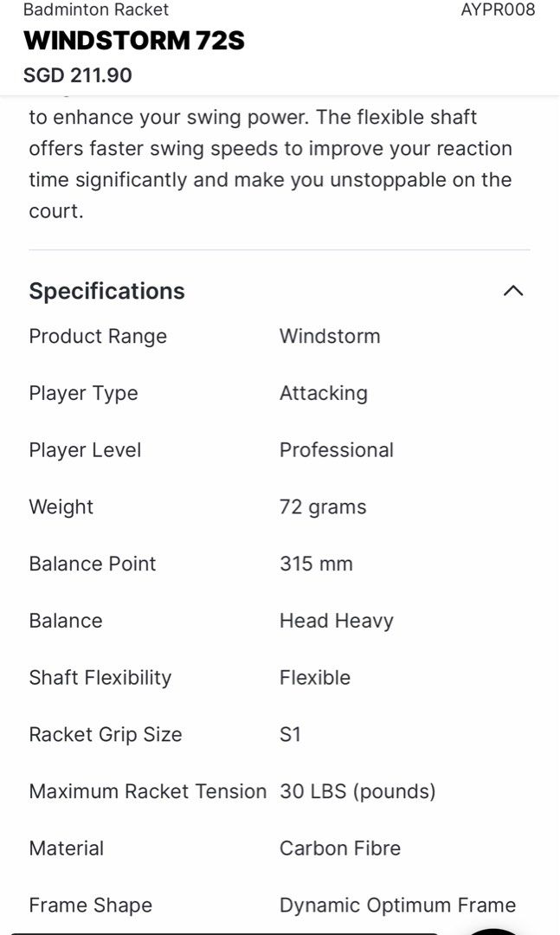This screenshot has height=935, width=560.
Task: Select the Windstorm range value
Action: [x=330, y=336]
